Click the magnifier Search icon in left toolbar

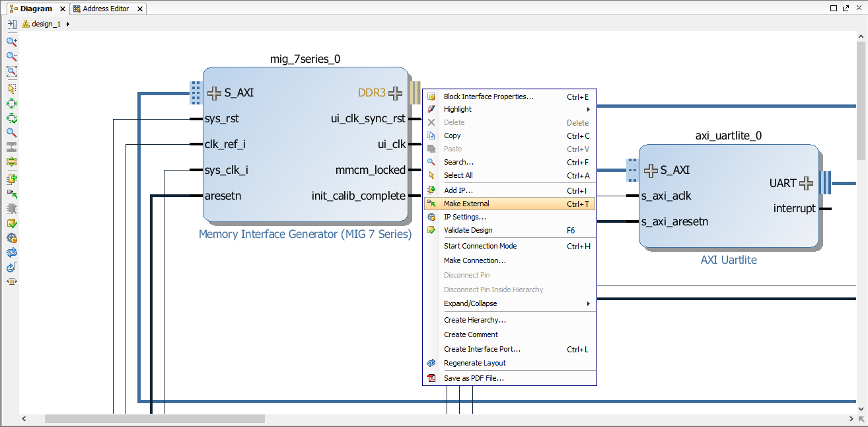11,132
